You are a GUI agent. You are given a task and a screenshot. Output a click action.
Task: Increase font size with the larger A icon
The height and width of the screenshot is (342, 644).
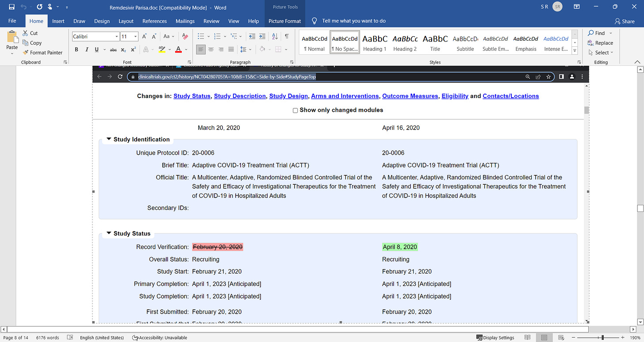(144, 36)
